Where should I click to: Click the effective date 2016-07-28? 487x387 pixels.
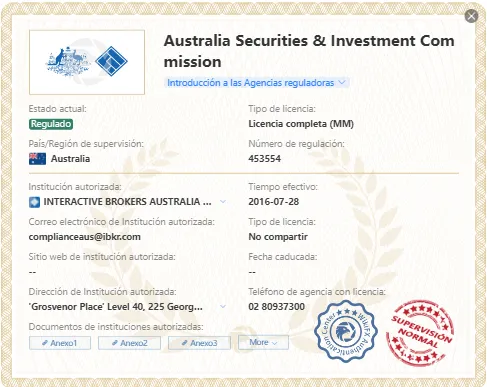pyautogui.click(x=274, y=202)
